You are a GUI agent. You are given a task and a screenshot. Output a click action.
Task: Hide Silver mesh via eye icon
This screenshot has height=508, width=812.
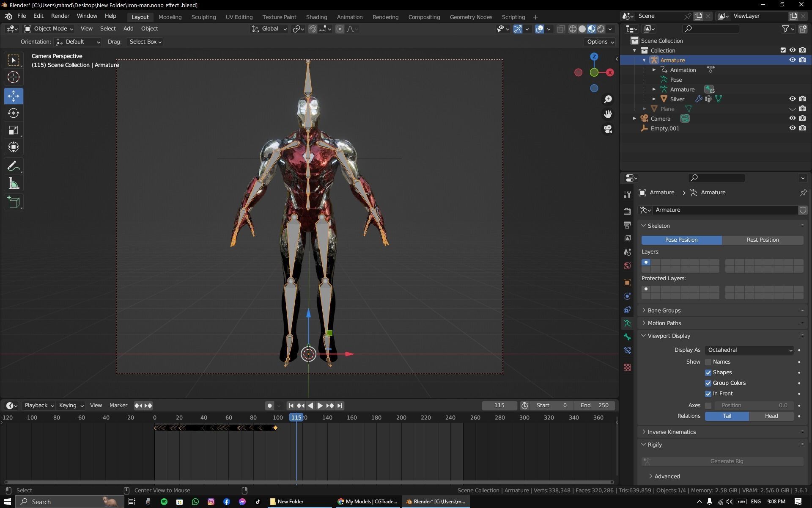pos(792,99)
